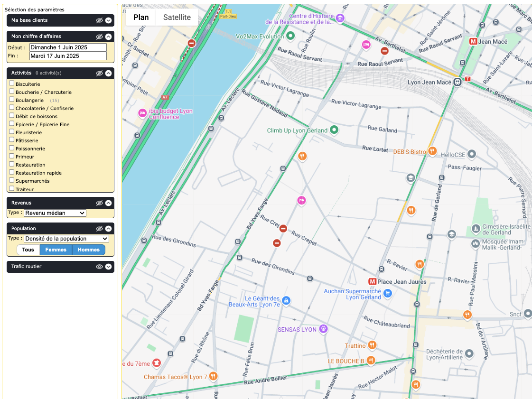Image resolution: width=532 pixels, height=399 pixels.
Task: Check the Epicerie / Epicerie Fine activity
Action: point(11,123)
